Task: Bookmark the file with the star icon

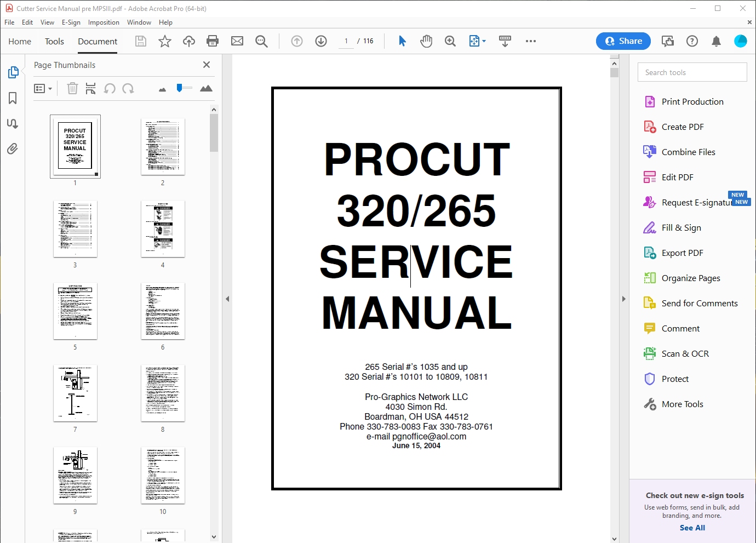Action: click(x=165, y=41)
